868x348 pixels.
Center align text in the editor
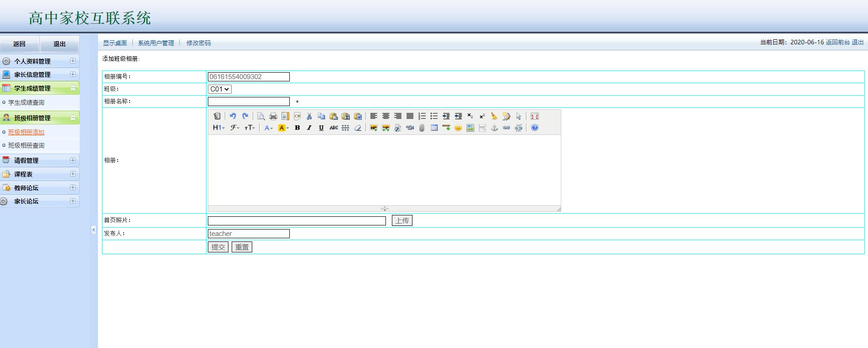coord(386,116)
